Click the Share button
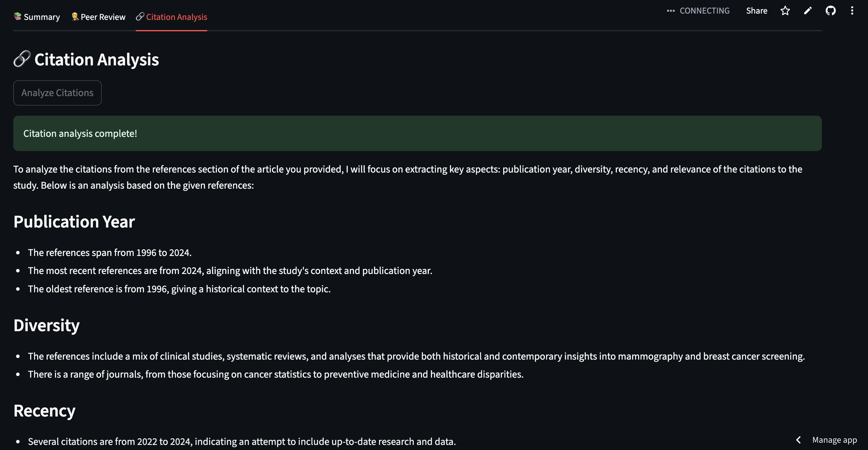 click(x=756, y=11)
